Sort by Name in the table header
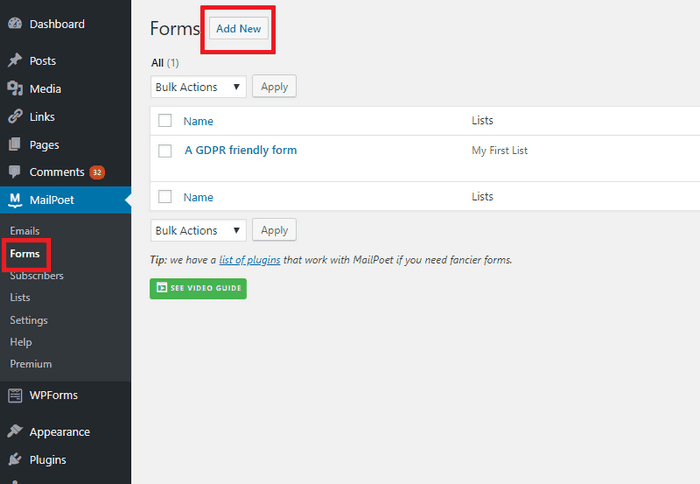 coord(198,121)
